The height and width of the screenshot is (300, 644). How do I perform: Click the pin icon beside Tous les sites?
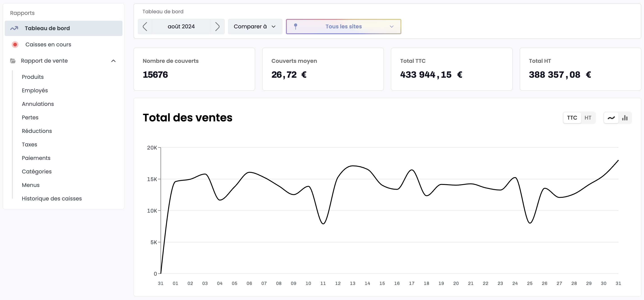[296, 26]
